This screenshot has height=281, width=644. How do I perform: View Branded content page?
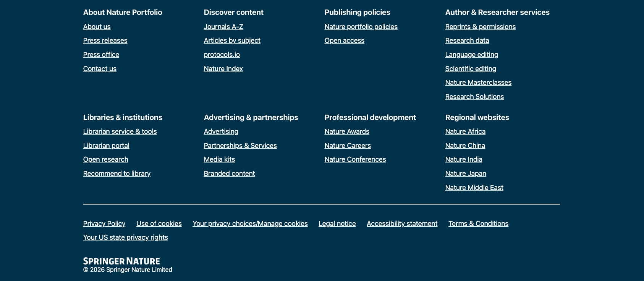229,174
